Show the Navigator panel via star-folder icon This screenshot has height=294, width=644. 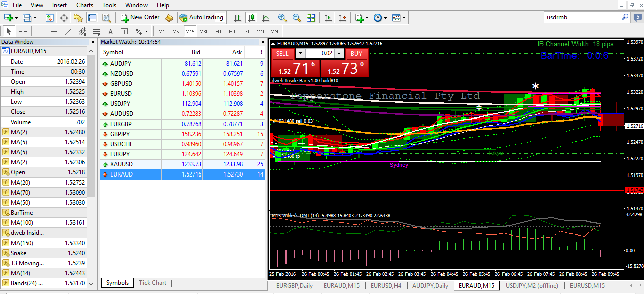pyautogui.click(x=78, y=17)
